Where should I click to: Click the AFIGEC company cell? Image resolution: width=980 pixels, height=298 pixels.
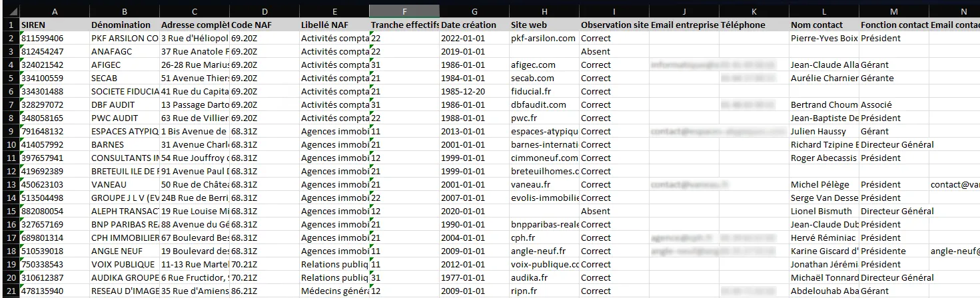click(125, 65)
